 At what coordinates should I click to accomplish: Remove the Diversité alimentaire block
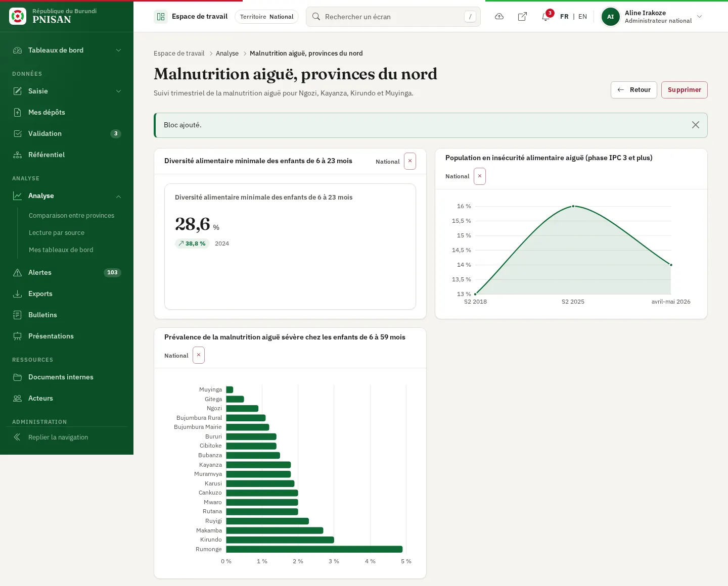(410, 161)
